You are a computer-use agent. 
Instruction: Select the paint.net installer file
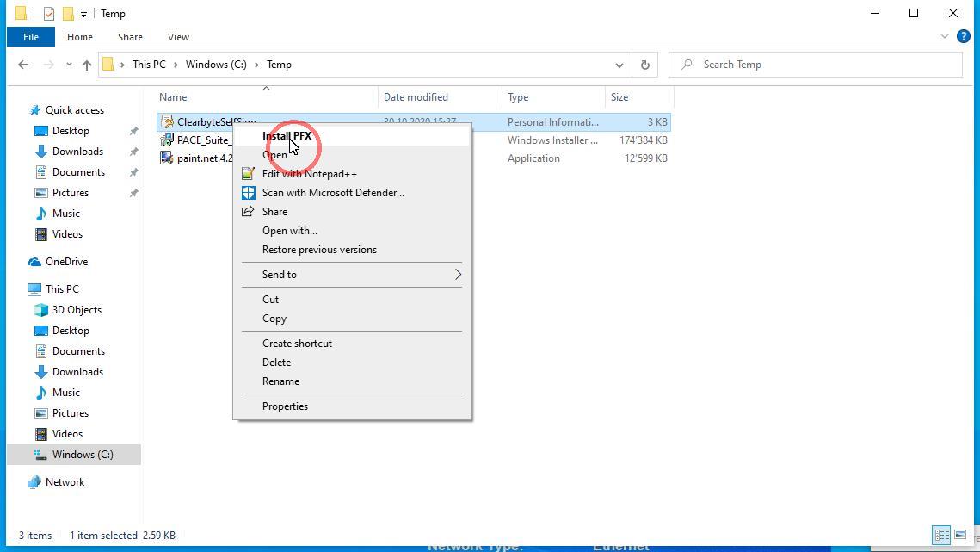(204, 158)
